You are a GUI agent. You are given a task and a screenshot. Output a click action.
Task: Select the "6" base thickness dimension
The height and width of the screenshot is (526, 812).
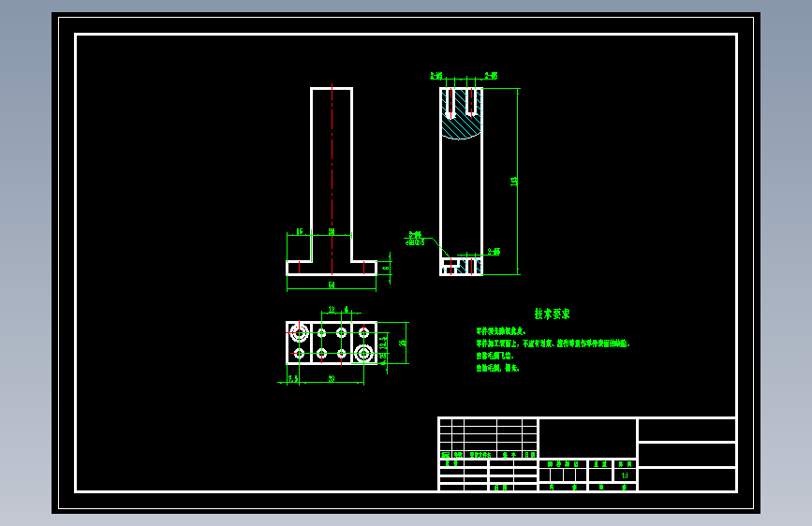coord(385,268)
